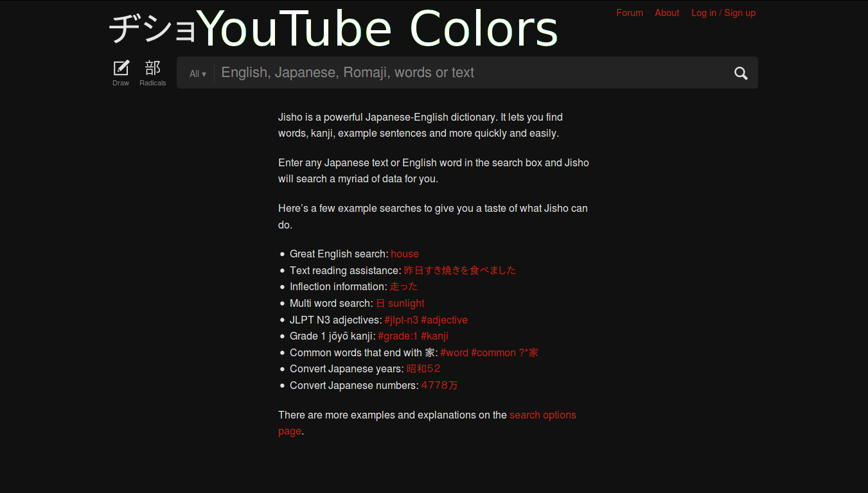Click 'Convert Japanese numbers:' label text
The width and height of the screenshot is (868, 493).
click(354, 386)
